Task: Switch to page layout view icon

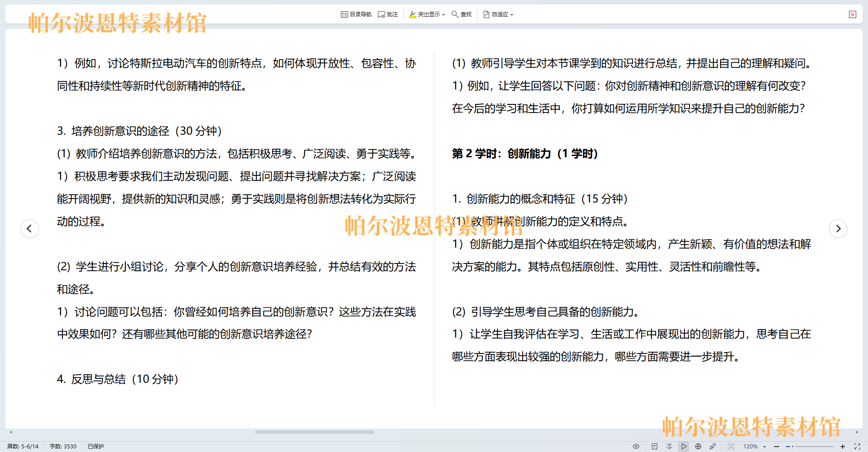Action: tap(655, 446)
